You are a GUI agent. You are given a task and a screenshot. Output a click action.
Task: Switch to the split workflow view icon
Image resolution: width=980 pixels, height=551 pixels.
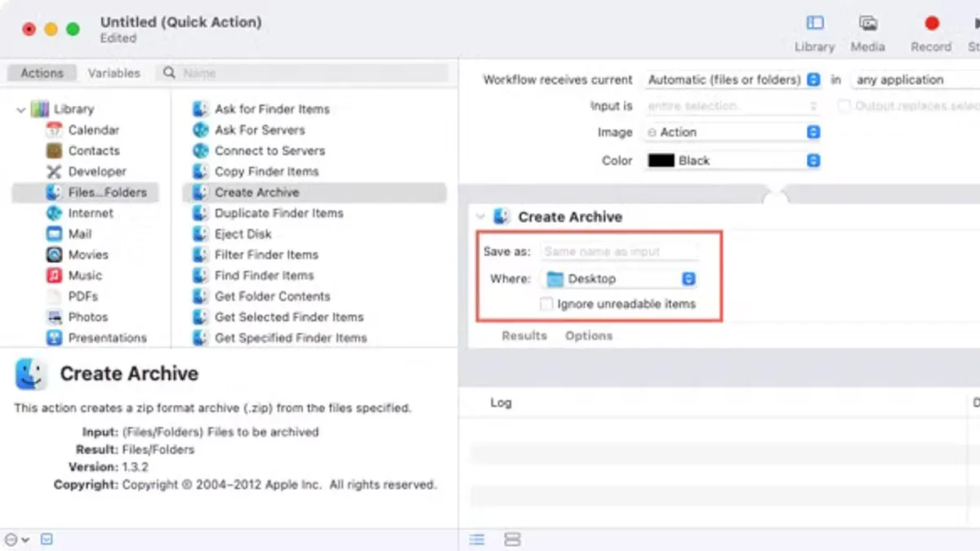tap(512, 540)
